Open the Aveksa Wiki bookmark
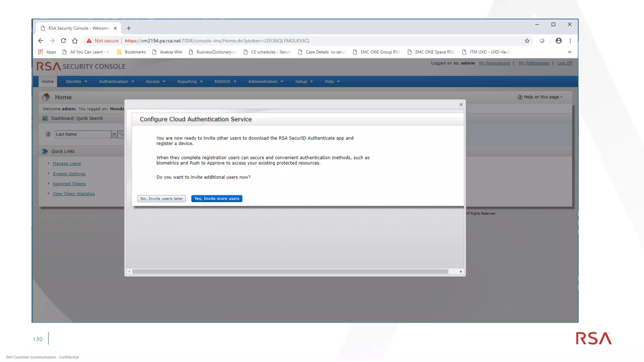 [x=167, y=52]
